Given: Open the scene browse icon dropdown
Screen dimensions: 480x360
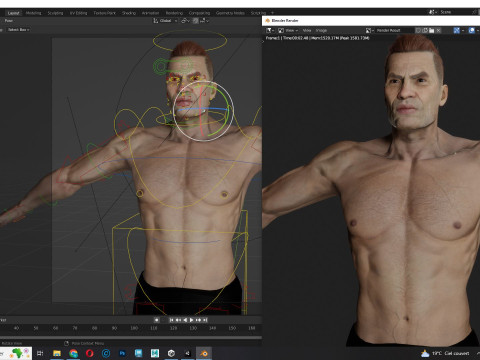Looking at the screenshot, I should point(433,12).
